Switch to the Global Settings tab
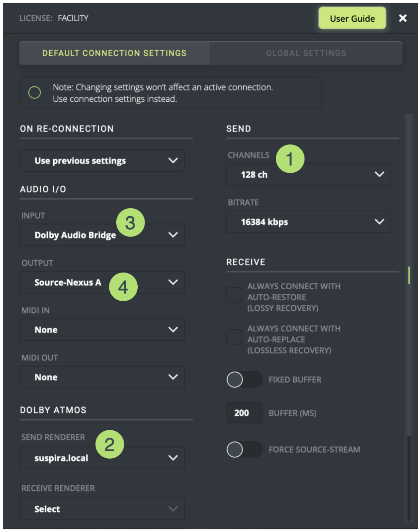Viewport: 420px width, 532px height. (x=306, y=53)
